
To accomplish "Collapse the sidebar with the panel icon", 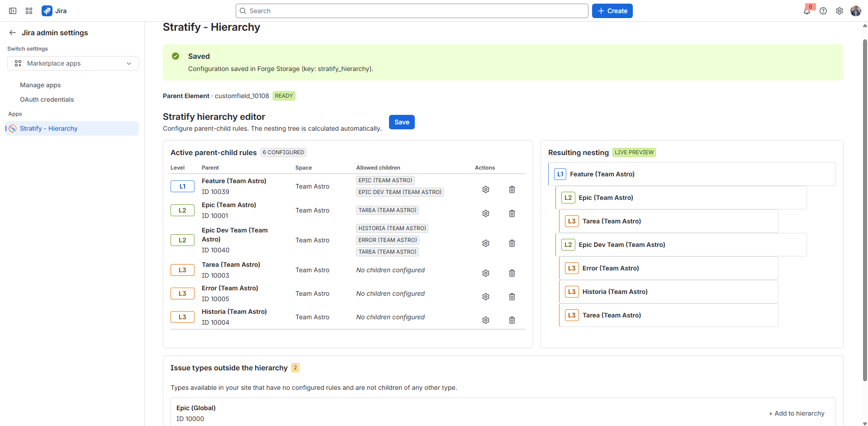I will (13, 11).
